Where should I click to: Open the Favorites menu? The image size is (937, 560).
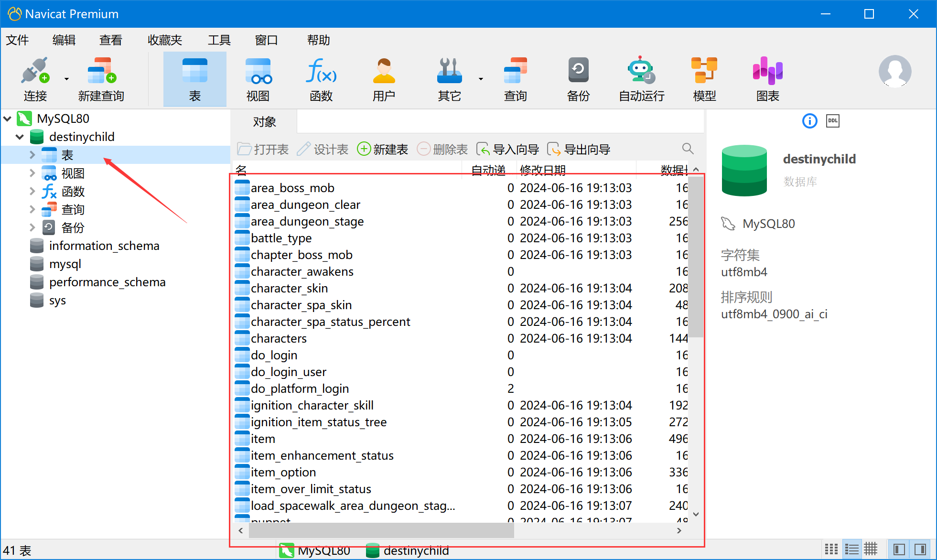coord(165,40)
